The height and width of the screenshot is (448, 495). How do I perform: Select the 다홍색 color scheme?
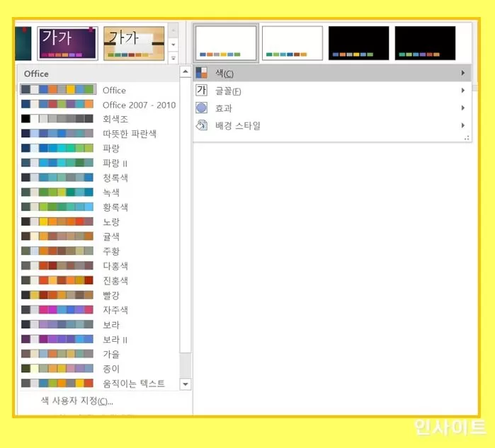pyautogui.click(x=99, y=265)
